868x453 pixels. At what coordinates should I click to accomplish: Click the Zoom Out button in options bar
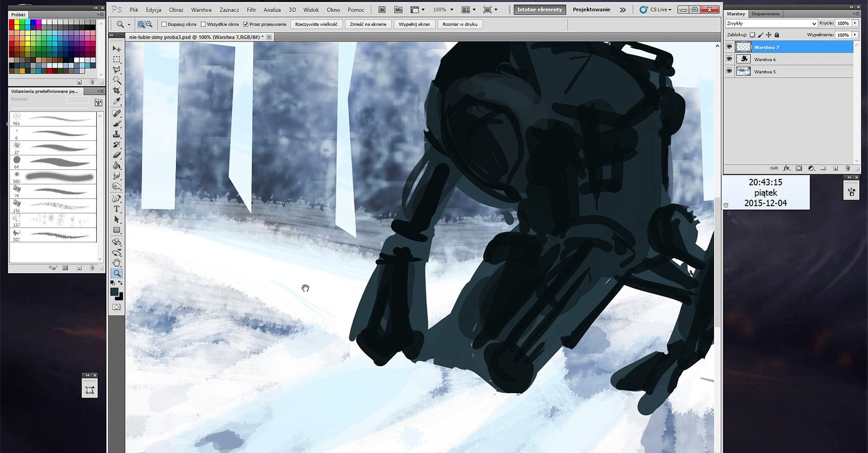coord(149,24)
